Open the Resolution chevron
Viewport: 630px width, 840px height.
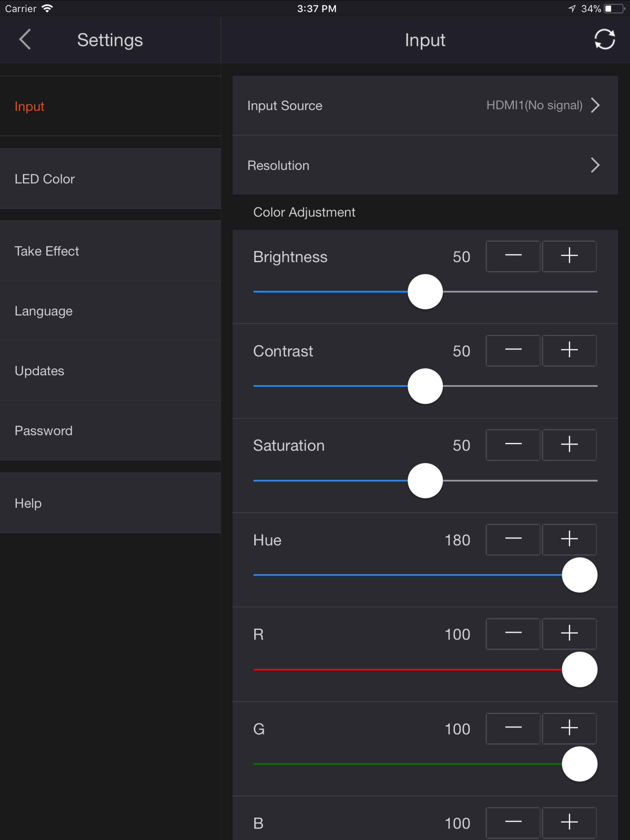pos(596,165)
